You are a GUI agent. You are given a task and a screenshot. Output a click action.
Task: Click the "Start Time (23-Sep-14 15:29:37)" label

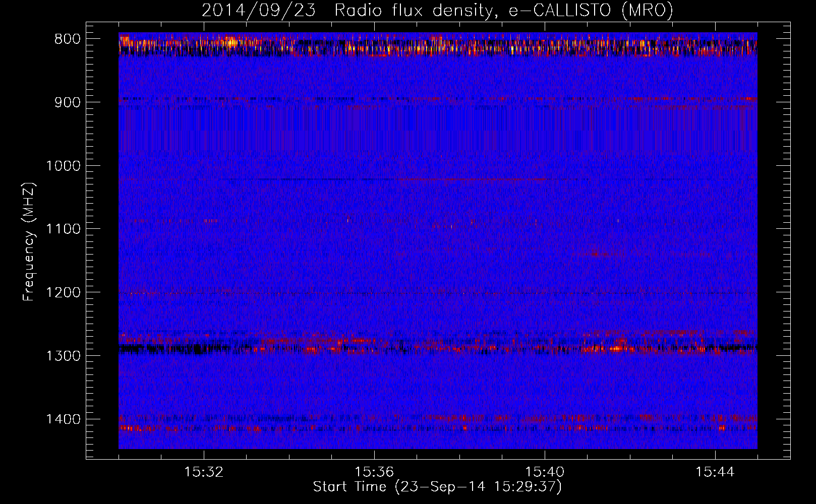[437, 487]
